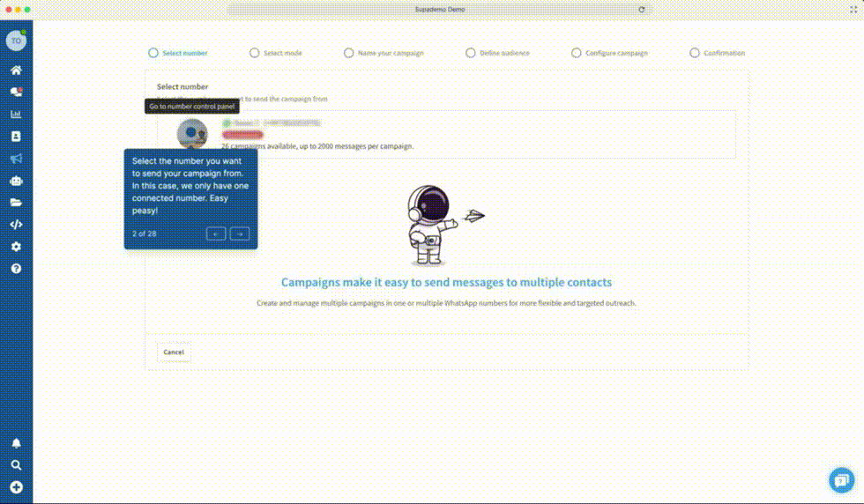
Task: Click the campaigns megaphone icon
Action: pyautogui.click(x=16, y=159)
